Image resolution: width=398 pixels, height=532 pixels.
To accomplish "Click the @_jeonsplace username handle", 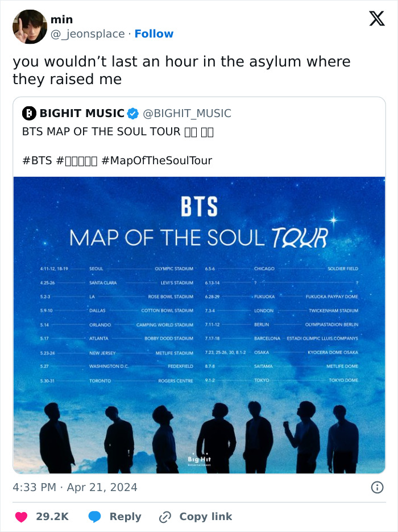I will pyautogui.click(x=88, y=34).
